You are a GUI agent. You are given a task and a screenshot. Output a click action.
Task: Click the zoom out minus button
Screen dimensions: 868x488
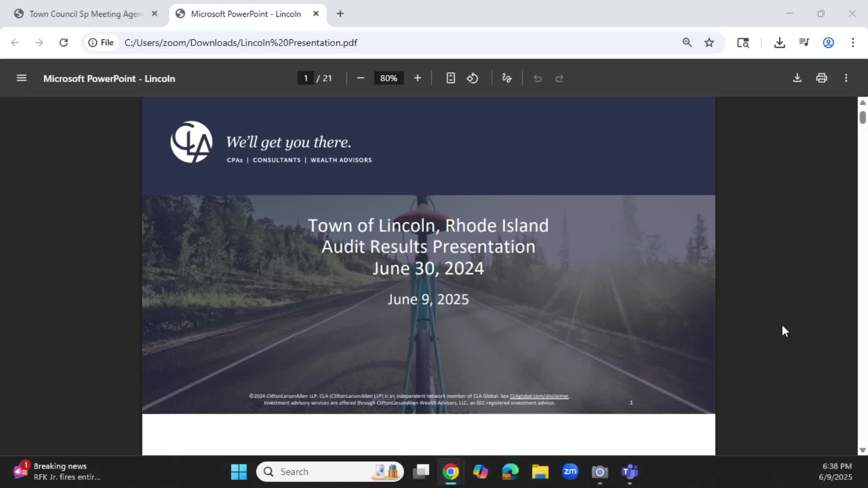360,78
